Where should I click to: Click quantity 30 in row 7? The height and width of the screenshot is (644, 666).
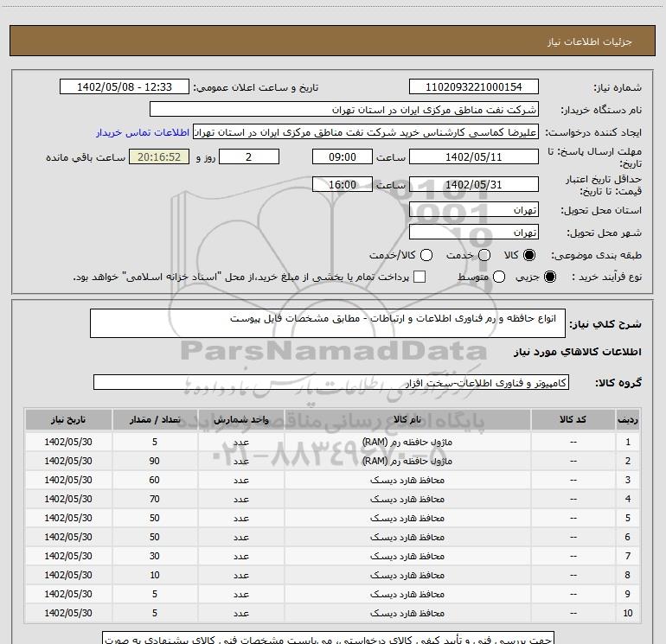[x=155, y=556]
